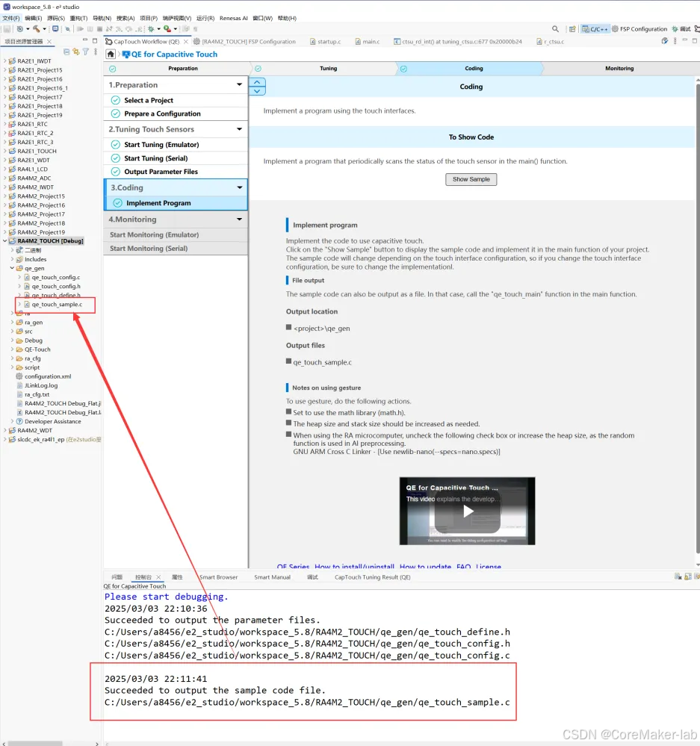Click the green bug Debug launch icon
This screenshot has height=746, width=700.
pos(150,29)
